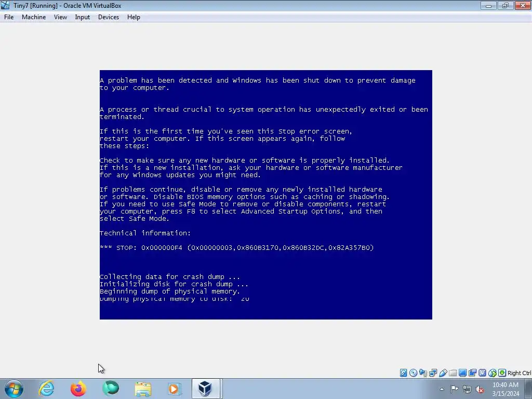This screenshot has height=399, width=532.
Task: Click the CPU virtualization indicator icon
Action: point(482,373)
